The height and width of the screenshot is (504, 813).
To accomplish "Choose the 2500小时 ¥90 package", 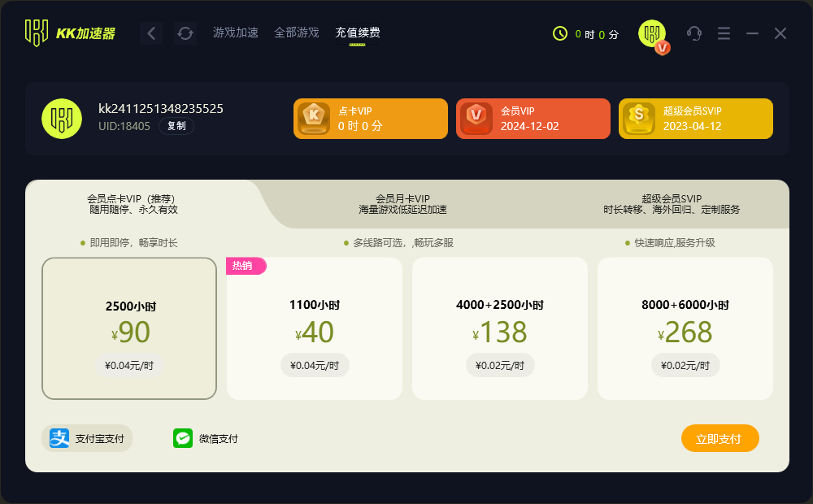I will pos(129,328).
